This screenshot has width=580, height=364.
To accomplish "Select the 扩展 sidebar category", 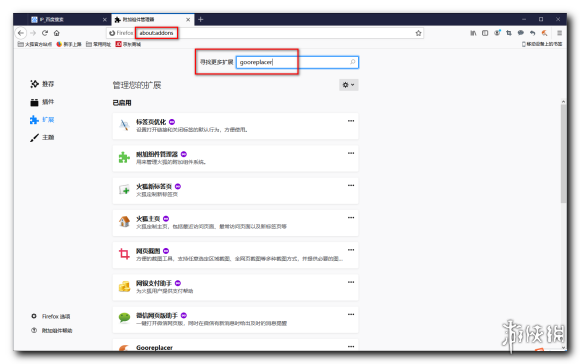I will [42, 119].
